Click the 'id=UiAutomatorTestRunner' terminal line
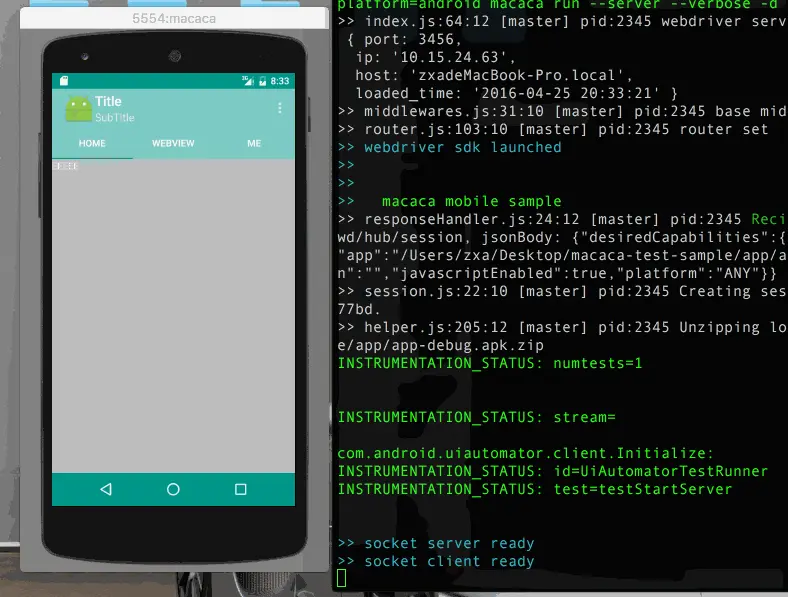 click(553, 471)
